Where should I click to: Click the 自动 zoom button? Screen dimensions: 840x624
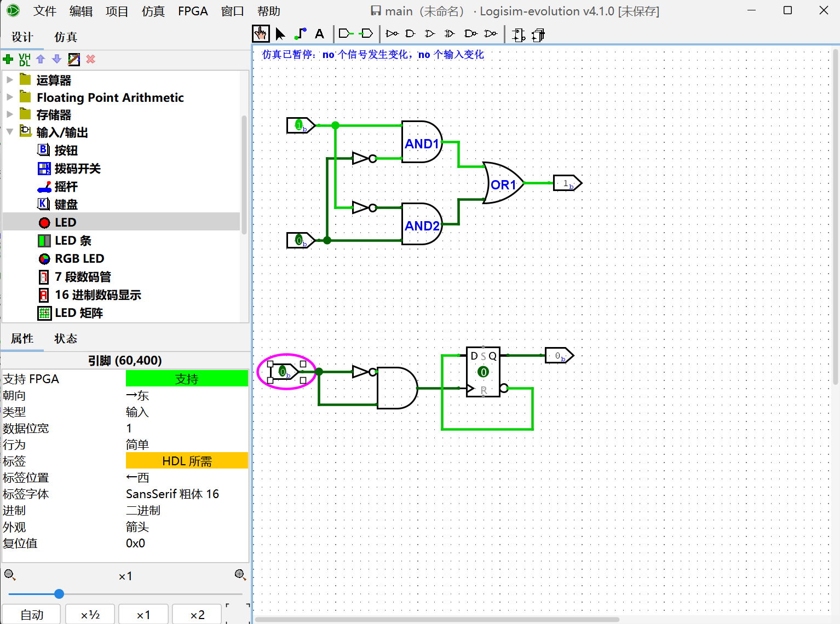(32, 614)
